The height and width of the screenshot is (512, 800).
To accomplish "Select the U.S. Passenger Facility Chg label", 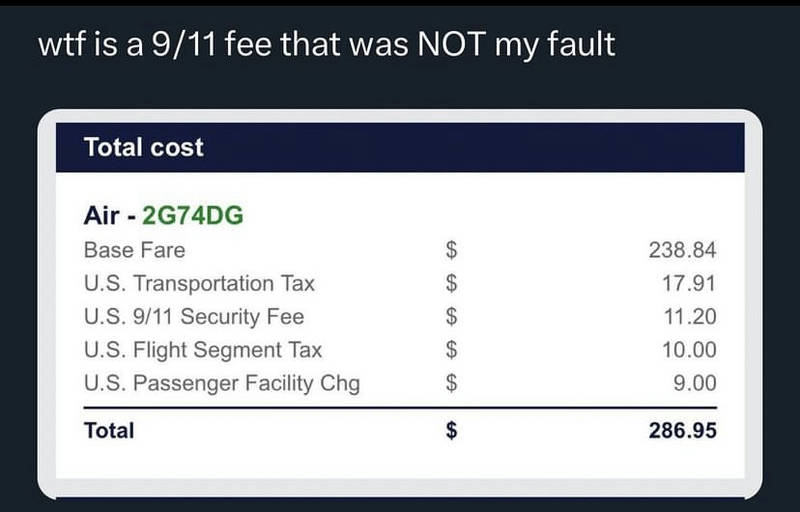I will pos(222,383).
